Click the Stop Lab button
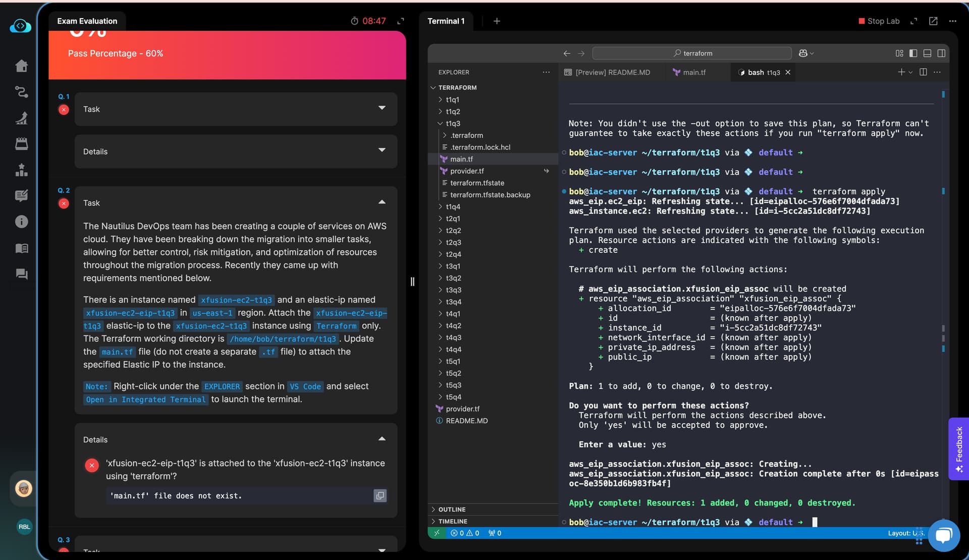This screenshot has height=560, width=969. point(879,21)
